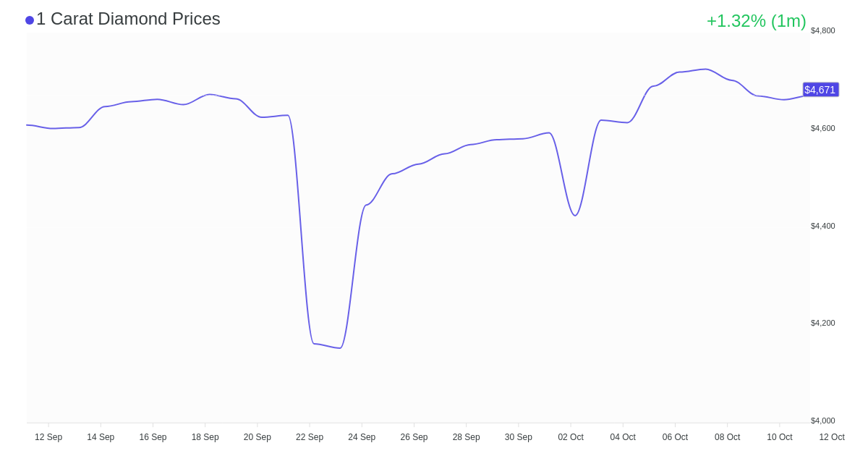Pick the 20 Sep date label
Screen dimensions: 868x456
point(258,437)
